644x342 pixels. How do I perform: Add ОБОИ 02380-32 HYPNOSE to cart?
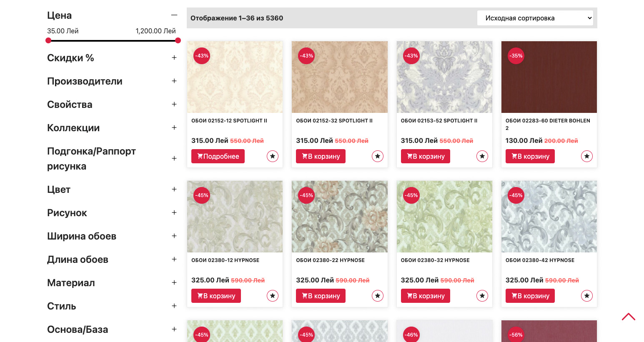(x=426, y=296)
